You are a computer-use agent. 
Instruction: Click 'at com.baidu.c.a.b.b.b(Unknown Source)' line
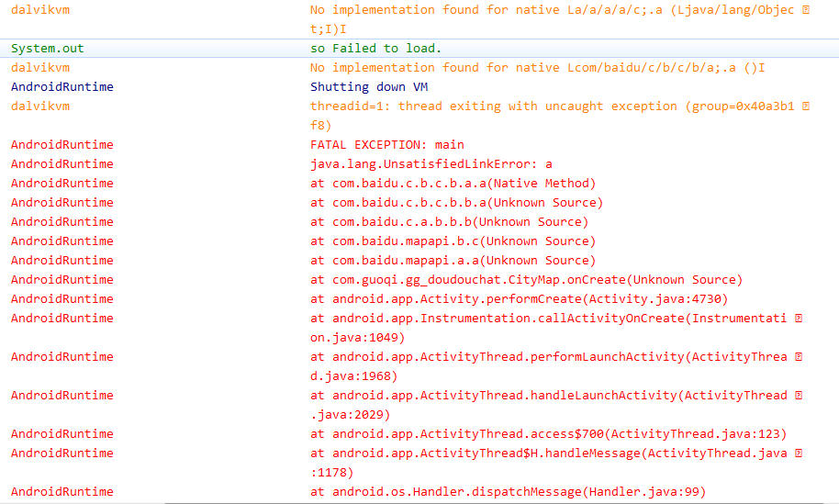pos(449,221)
